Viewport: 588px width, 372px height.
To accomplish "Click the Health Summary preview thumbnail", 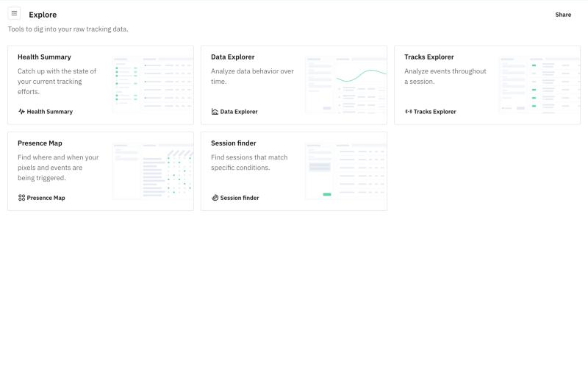I will (153, 85).
